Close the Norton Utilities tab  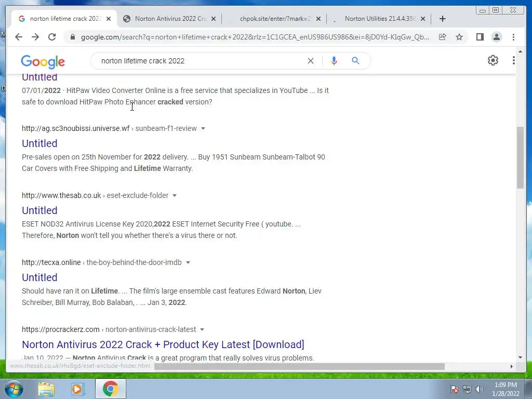pyautogui.click(x=423, y=19)
